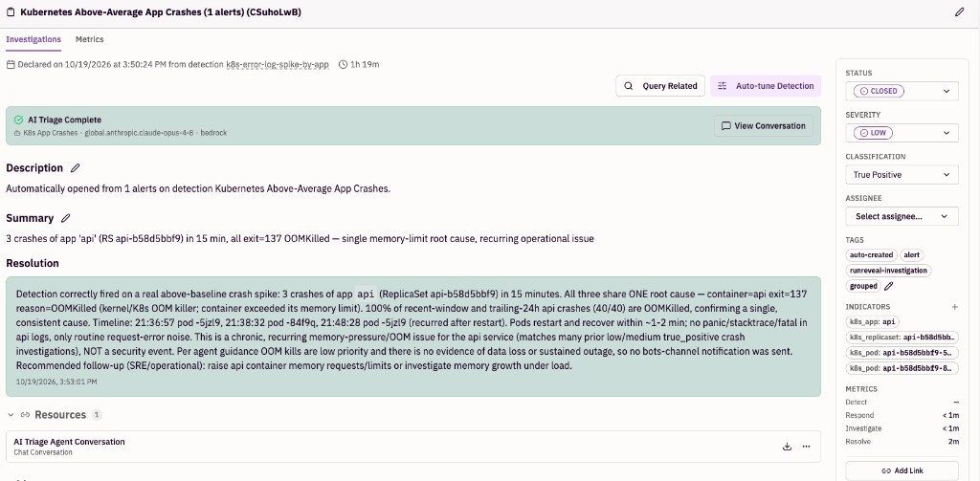Click the Detect metric row

902,402
